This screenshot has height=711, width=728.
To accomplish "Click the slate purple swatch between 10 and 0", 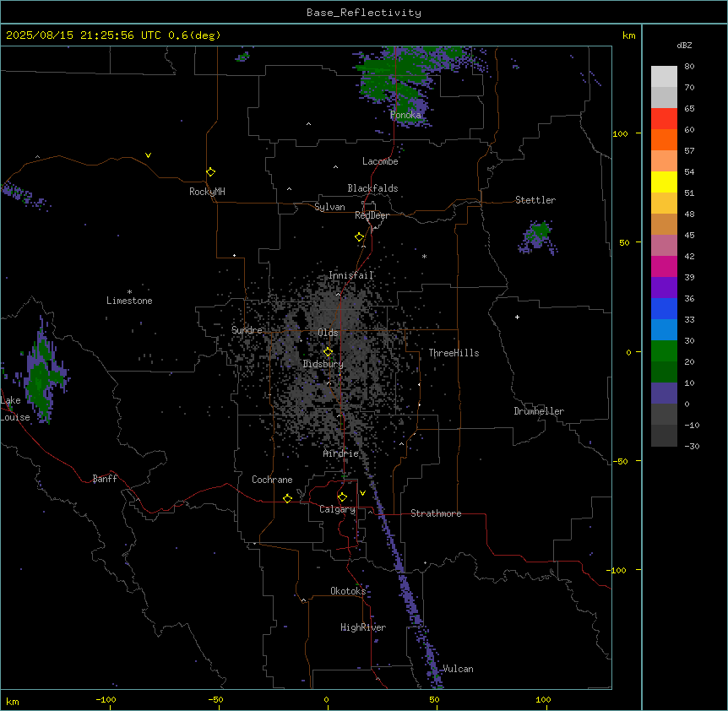I will pos(664,393).
